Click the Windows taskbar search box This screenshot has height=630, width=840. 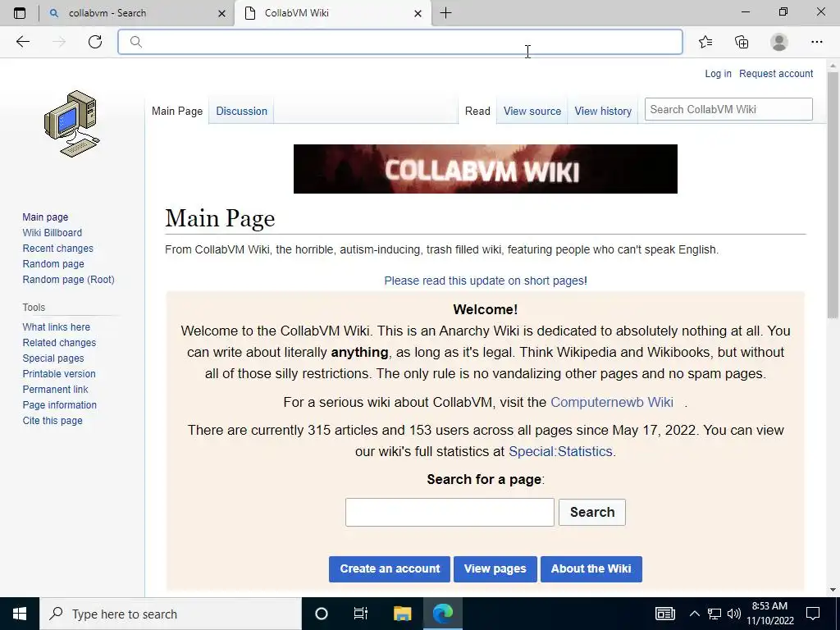tap(171, 614)
